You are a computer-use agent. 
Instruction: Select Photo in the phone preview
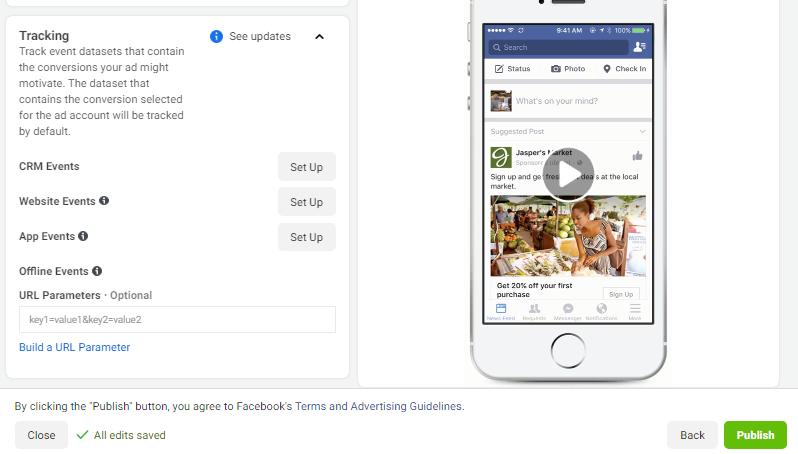coord(568,69)
